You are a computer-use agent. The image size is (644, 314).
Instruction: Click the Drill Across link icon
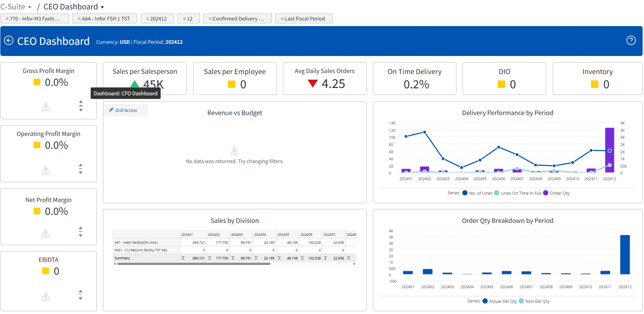tap(111, 110)
